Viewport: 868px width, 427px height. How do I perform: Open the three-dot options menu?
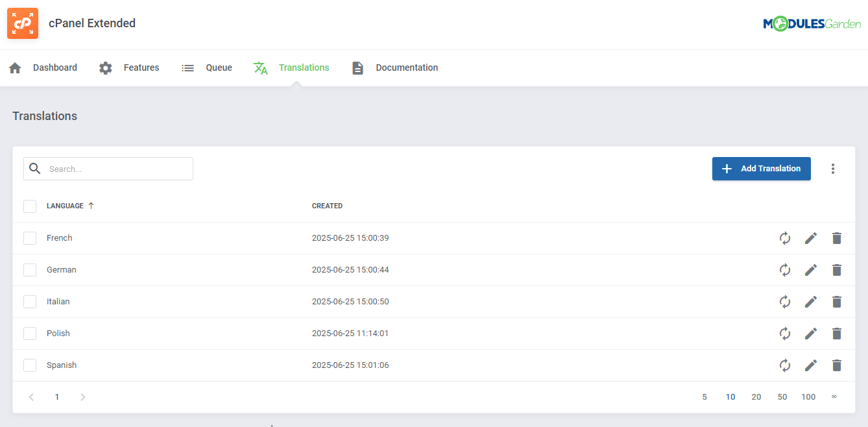pyautogui.click(x=833, y=168)
